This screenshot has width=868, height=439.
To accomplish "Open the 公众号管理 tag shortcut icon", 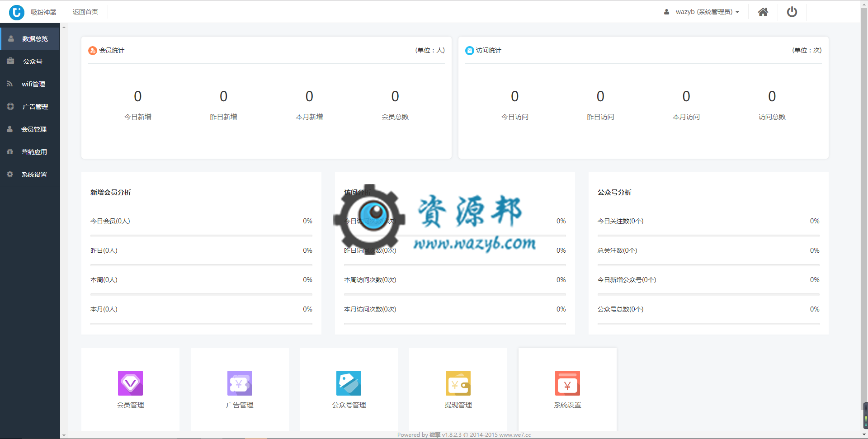I will [349, 383].
